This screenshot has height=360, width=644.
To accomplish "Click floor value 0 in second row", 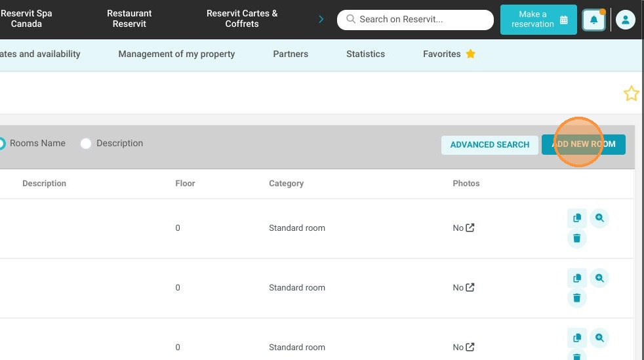I will pyautogui.click(x=178, y=288).
